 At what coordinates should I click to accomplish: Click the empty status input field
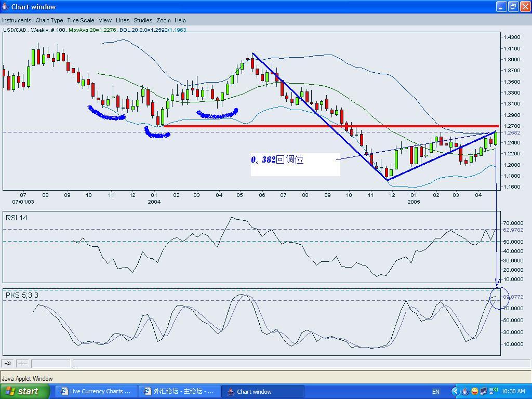[50, 364]
